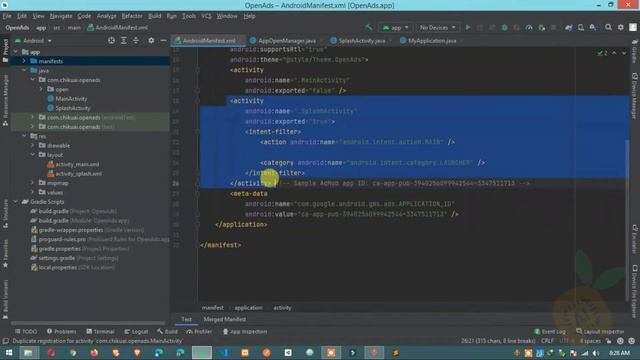Select activity_splash.xml layout file

click(x=78, y=173)
